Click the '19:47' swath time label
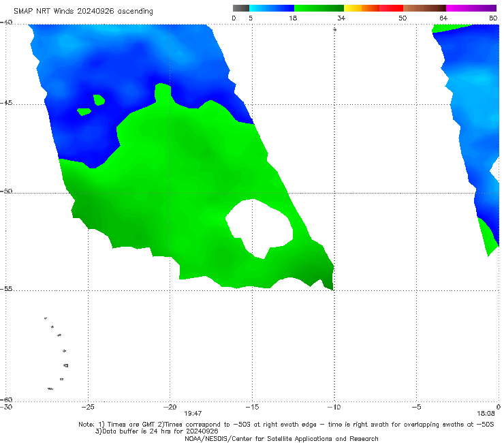504x443 pixels. pos(193,414)
